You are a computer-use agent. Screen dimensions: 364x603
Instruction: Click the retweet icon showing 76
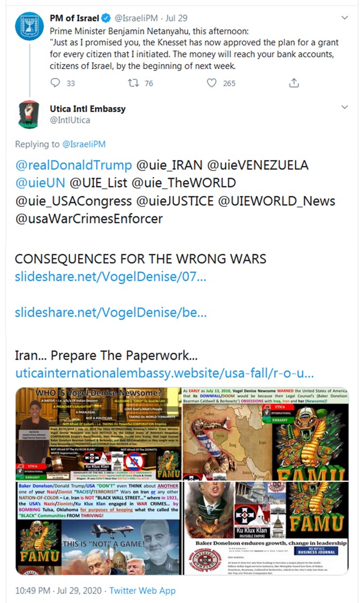pos(133,83)
